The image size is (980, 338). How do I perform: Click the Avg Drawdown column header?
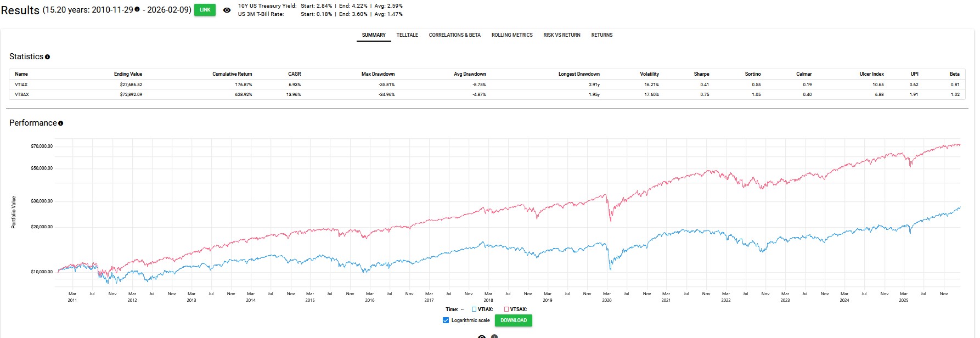coord(470,74)
